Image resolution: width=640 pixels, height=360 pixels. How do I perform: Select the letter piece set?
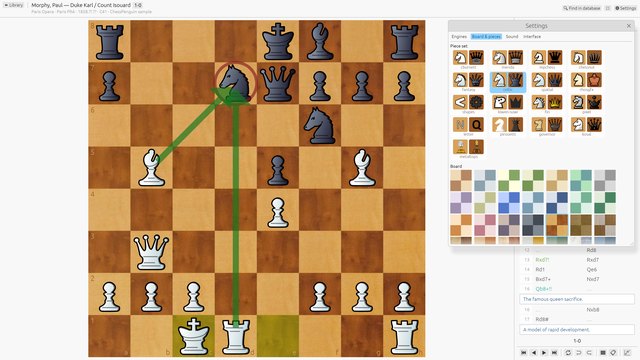(x=468, y=126)
